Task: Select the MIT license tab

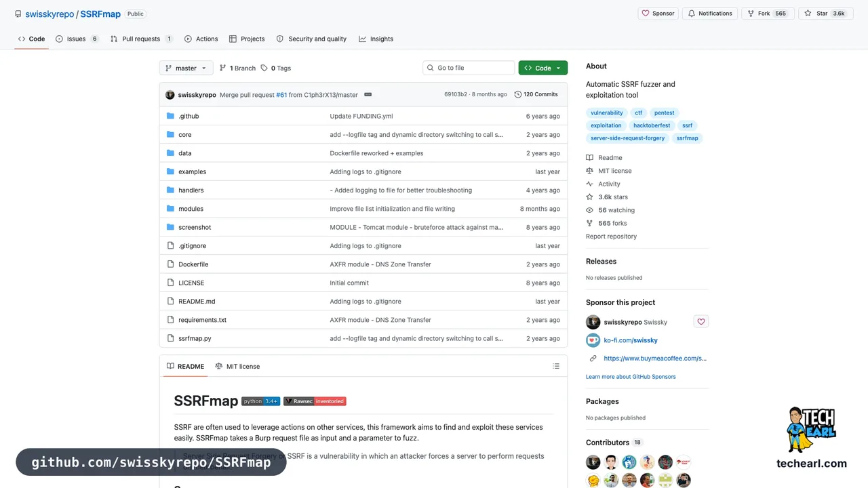Action: coord(237,366)
